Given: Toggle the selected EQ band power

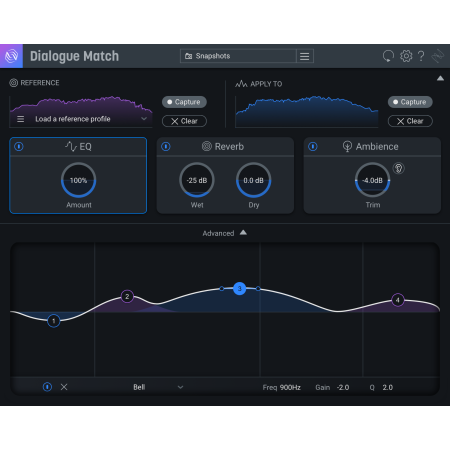Looking at the screenshot, I should coord(47,387).
